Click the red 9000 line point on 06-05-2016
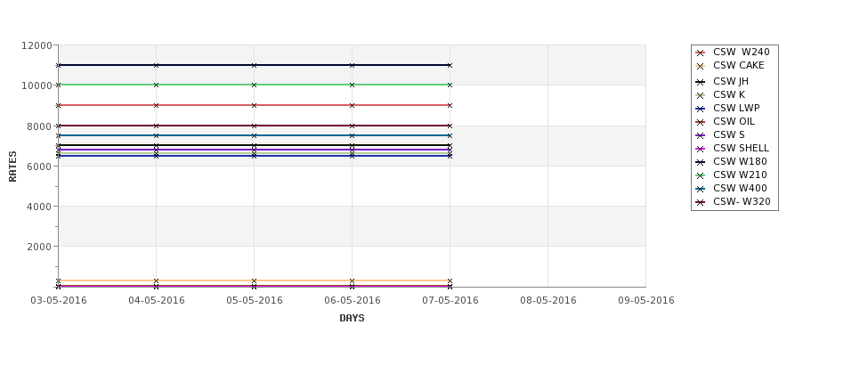This screenshot has width=868, height=382. click(352, 105)
